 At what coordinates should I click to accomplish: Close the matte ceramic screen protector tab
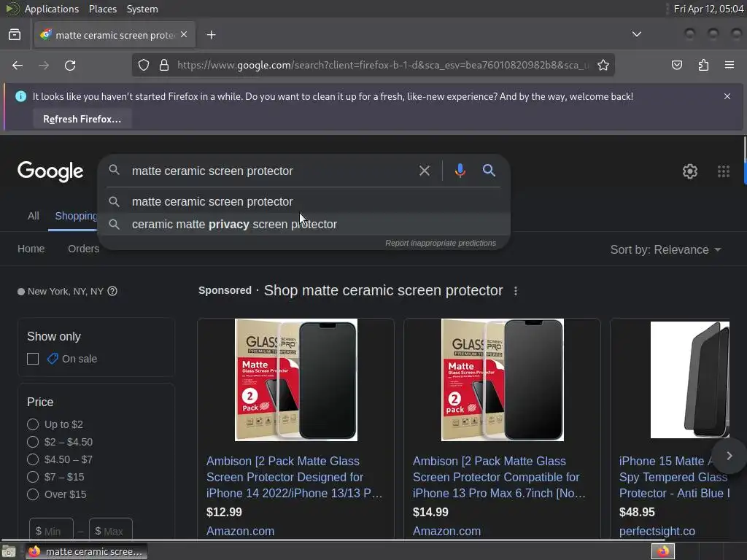[x=184, y=35]
